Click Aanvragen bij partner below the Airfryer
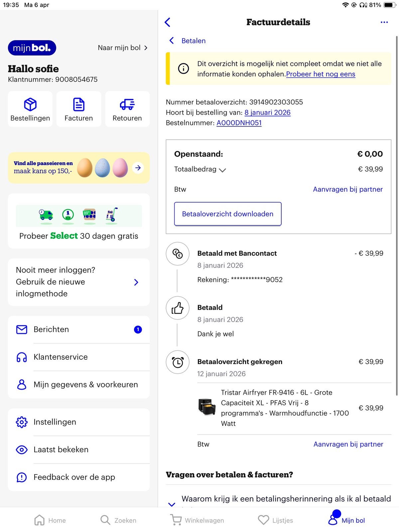This screenshot has width=399, height=532. pyautogui.click(x=348, y=444)
